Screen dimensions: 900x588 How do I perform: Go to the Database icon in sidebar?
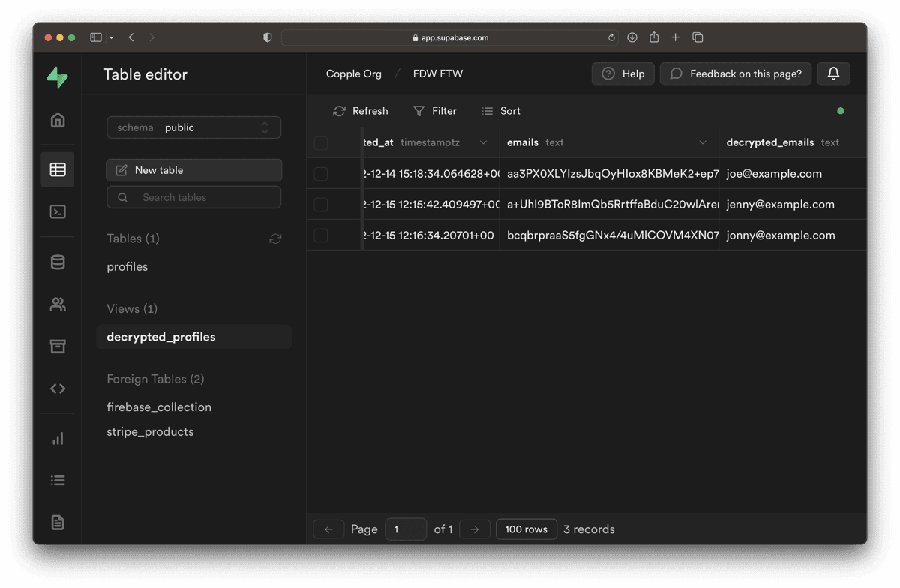(x=58, y=262)
